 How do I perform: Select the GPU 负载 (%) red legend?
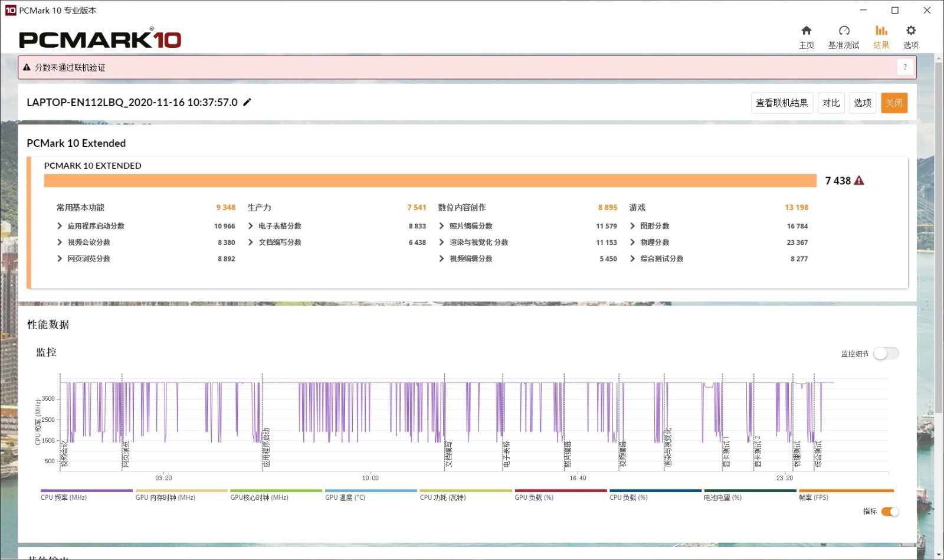click(x=560, y=494)
